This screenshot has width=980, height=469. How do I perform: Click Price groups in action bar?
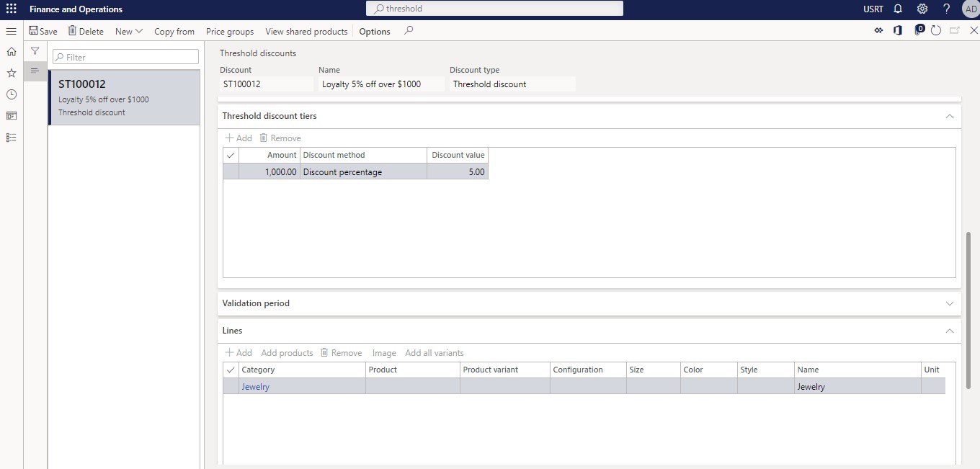pyautogui.click(x=230, y=31)
